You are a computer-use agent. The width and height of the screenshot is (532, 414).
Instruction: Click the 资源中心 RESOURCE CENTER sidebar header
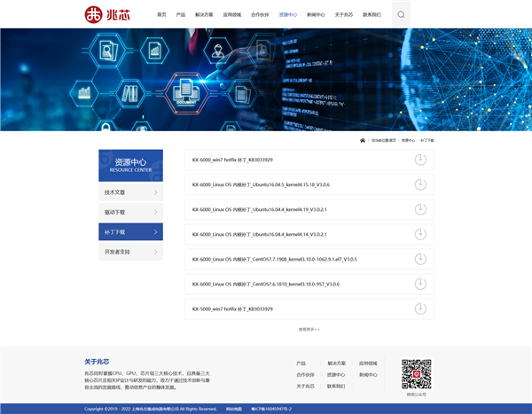[130, 165]
